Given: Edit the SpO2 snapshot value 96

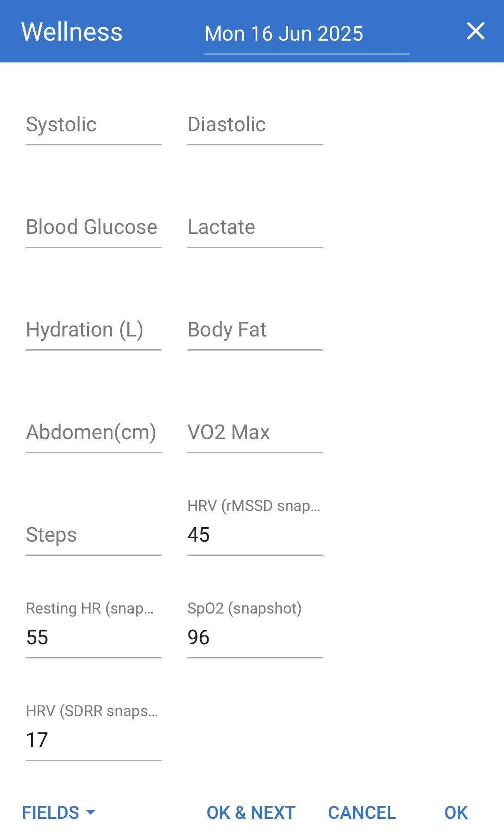Looking at the screenshot, I should click(x=255, y=637).
